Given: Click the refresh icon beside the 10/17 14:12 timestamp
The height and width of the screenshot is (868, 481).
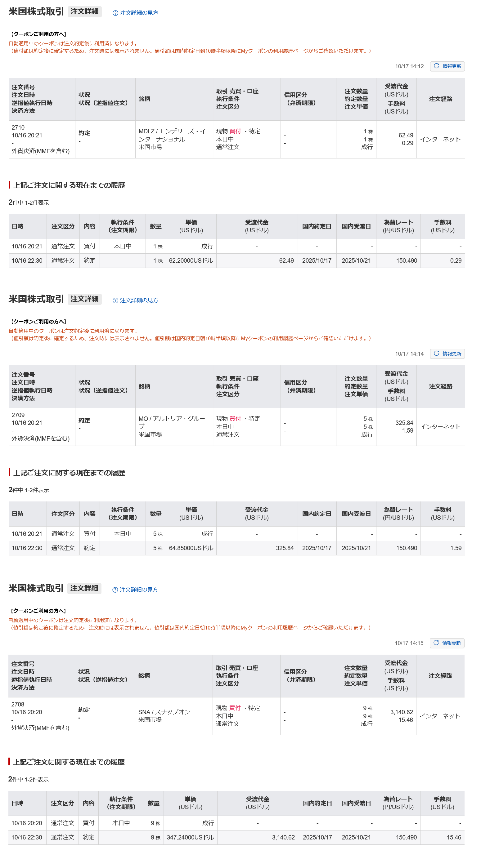Looking at the screenshot, I should click(x=437, y=66).
